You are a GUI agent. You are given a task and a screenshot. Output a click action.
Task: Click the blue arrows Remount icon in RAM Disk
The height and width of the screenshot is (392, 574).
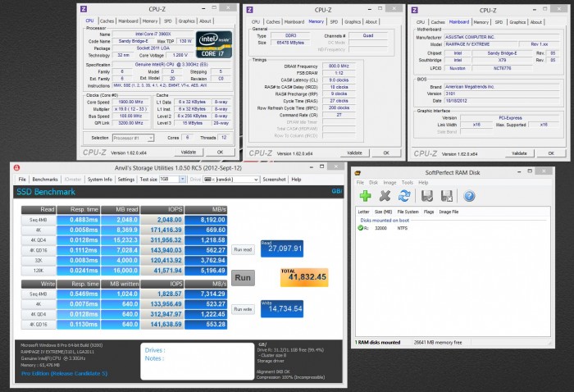[404, 196]
